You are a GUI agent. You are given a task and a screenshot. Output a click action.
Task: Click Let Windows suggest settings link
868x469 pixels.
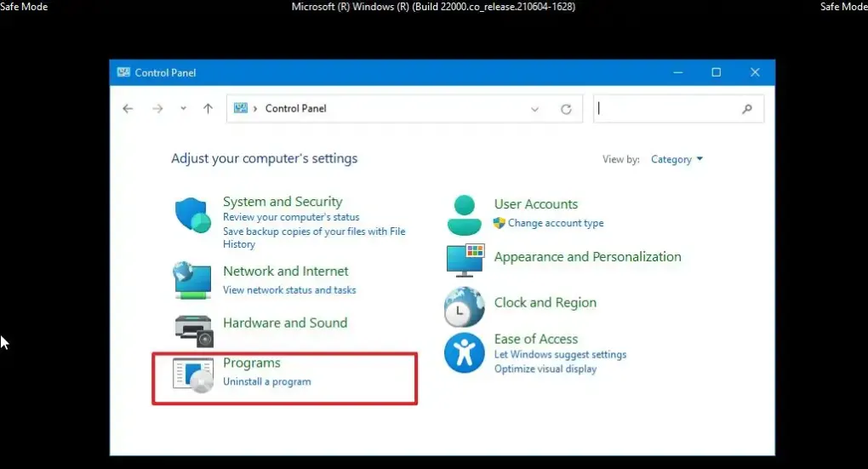560,354
